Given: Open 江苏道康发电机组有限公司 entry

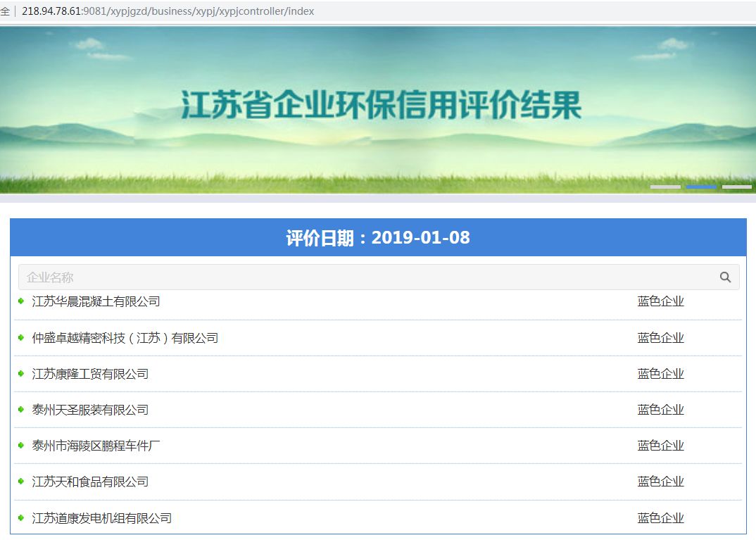Looking at the screenshot, I should coord(102,518).
